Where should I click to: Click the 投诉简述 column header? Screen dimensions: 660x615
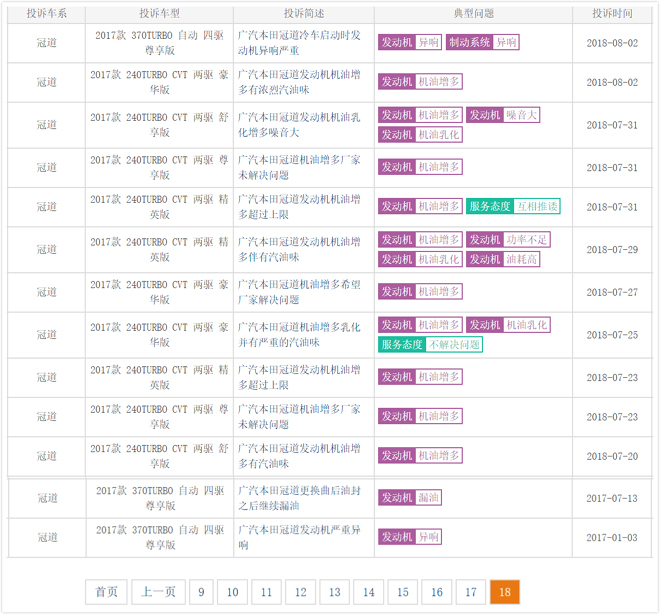pos(304,14)
